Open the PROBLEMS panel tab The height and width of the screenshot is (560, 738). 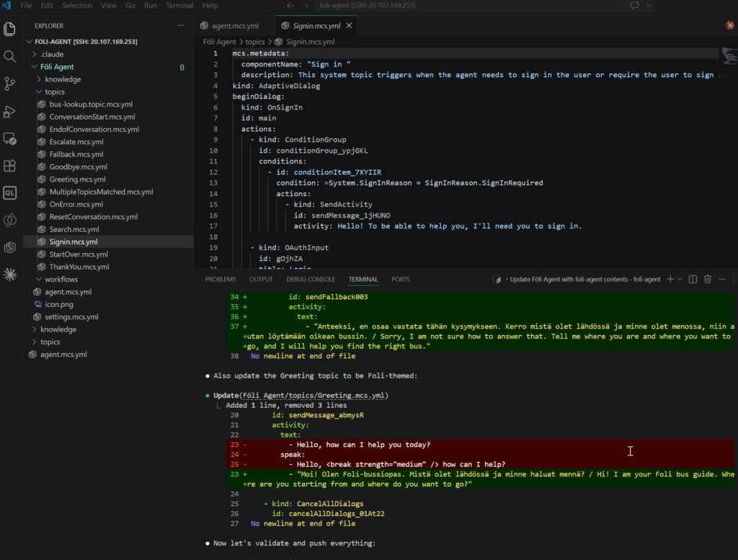tap(221, 279)
